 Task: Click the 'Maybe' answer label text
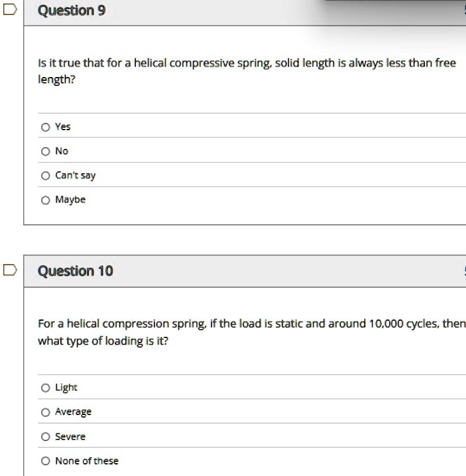pos(71,200)
